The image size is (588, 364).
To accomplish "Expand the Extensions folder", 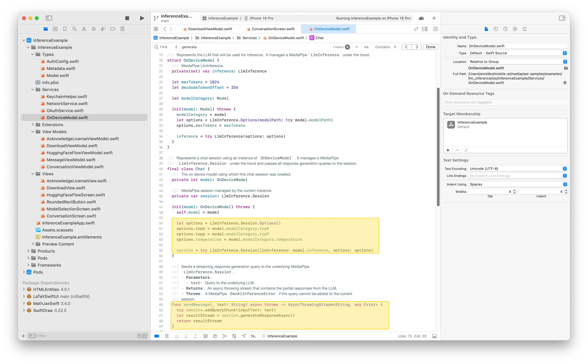I will pos(33,125).
